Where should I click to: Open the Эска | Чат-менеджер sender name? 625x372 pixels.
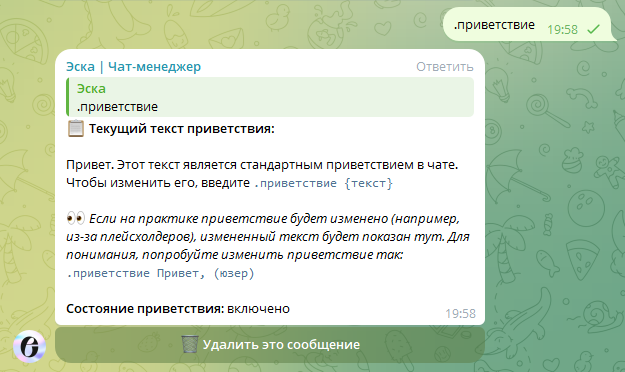(134, 67)
